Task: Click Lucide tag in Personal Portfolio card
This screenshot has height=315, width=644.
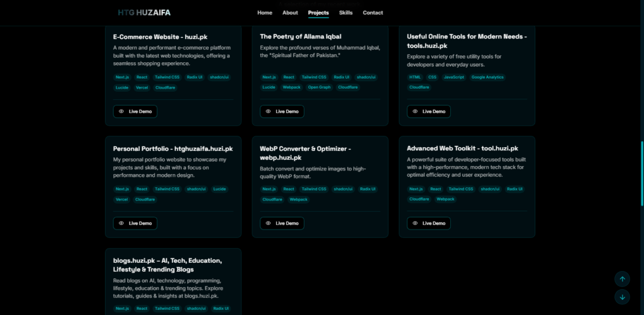Action: [x=219, y=189]
